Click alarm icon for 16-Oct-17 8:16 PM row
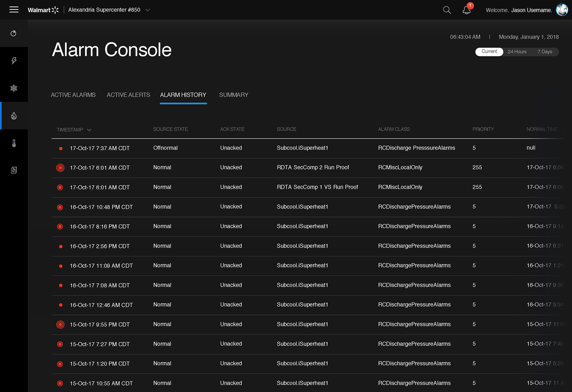 pos(60,227)
